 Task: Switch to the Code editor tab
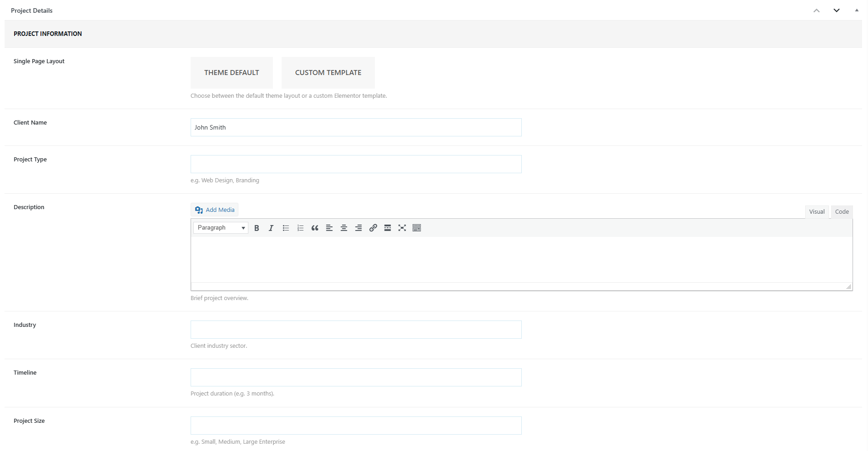[842, 212]
